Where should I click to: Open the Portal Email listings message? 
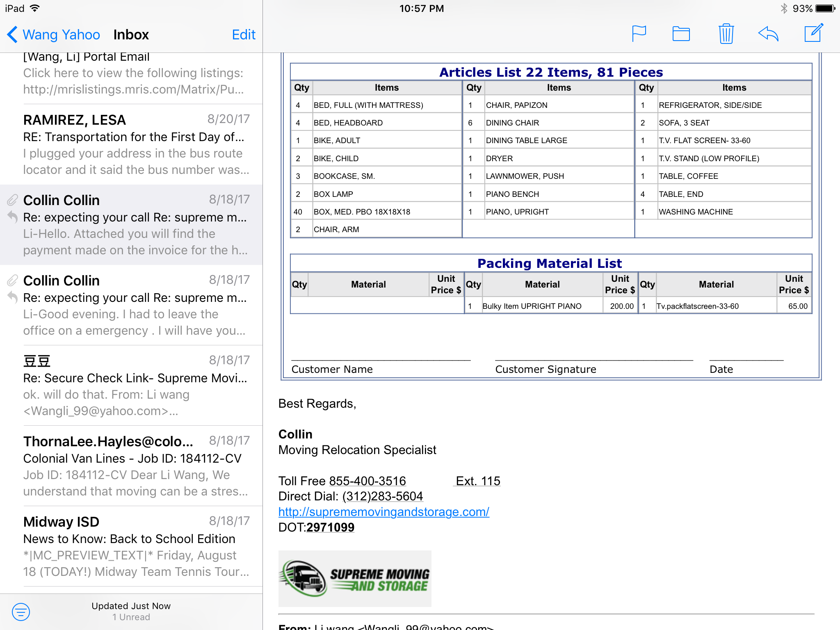click(131, 78)
